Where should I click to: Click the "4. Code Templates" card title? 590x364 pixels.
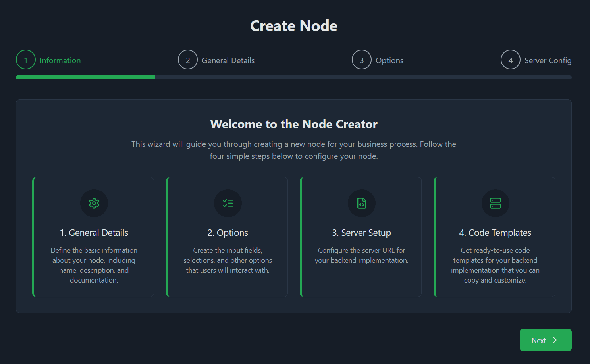pos(496,233)
